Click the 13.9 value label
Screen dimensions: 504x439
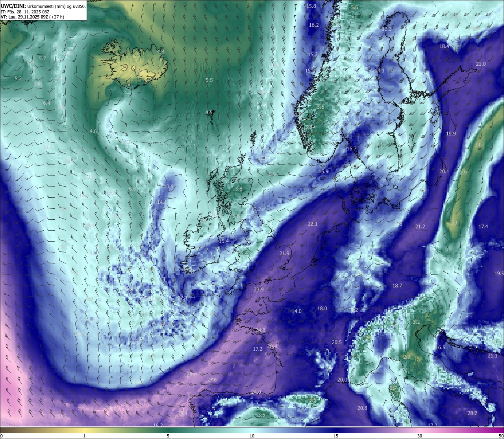(x=169, y=186)
